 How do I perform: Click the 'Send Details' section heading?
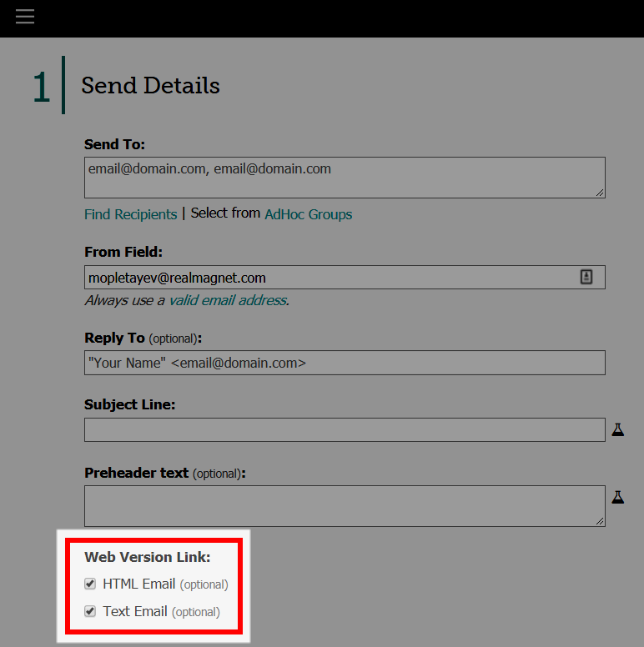pyautogui.click(x=150, y=85)
